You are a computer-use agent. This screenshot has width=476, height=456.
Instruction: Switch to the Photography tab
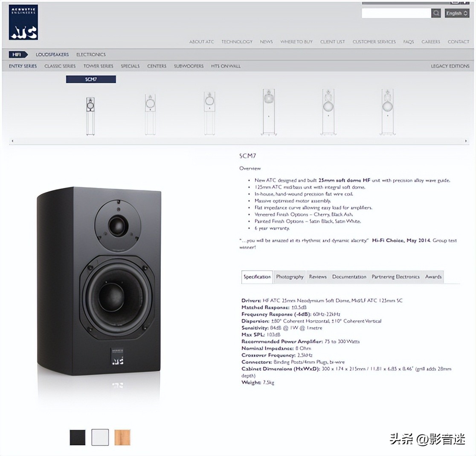(290, 277)
